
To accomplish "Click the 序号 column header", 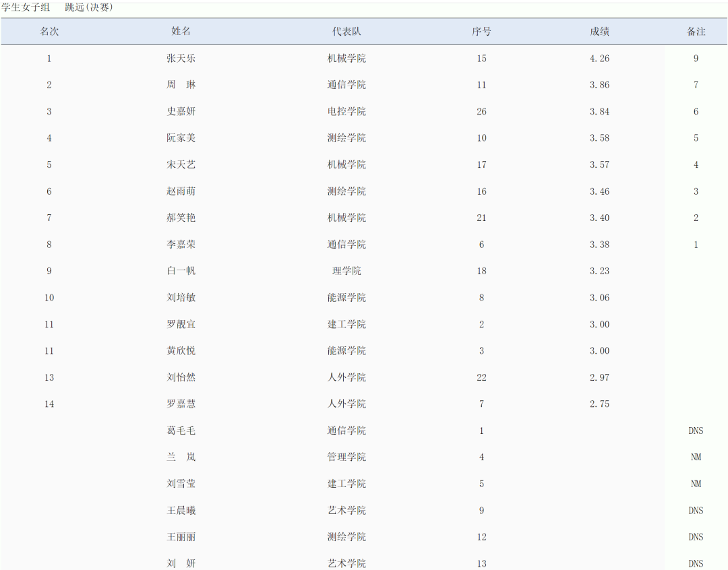I will click(481, 32).
